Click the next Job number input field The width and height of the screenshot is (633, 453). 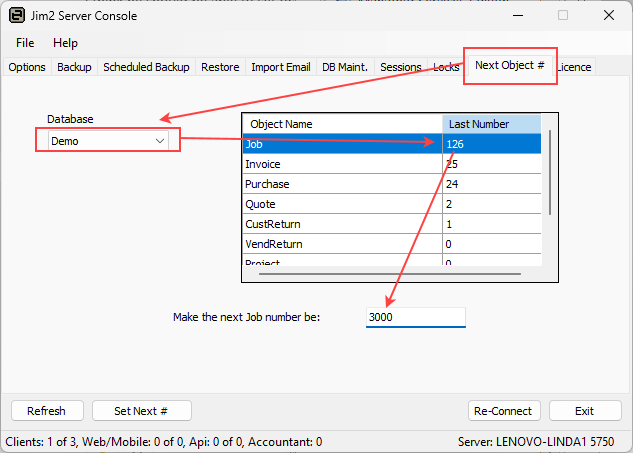[415, 317]
